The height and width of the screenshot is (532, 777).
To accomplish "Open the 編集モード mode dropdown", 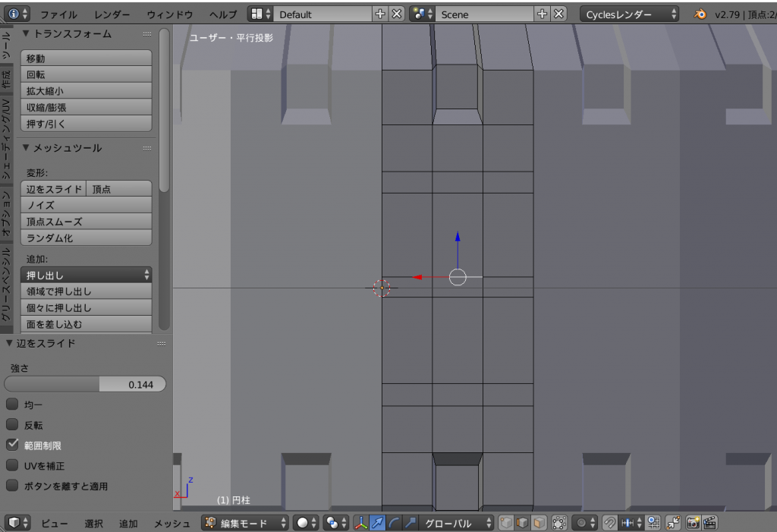I will [x=246, y=523].
